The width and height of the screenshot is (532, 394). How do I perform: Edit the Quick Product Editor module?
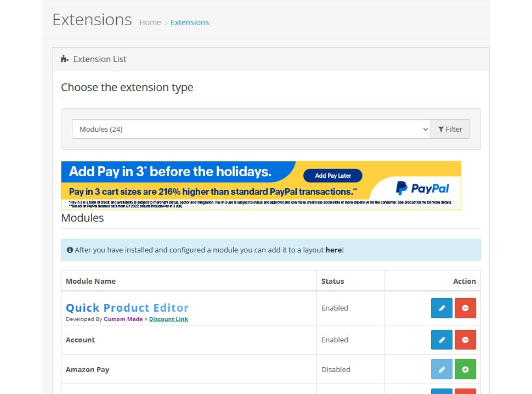pyautogui.click(x=441, y=308)
